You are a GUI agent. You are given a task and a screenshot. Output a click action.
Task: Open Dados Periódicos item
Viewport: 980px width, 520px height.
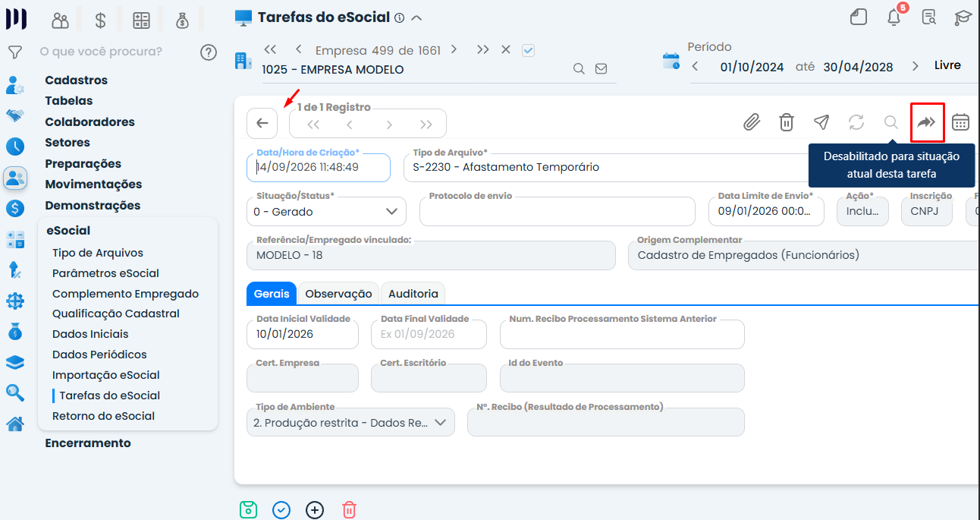pos(99,355)
